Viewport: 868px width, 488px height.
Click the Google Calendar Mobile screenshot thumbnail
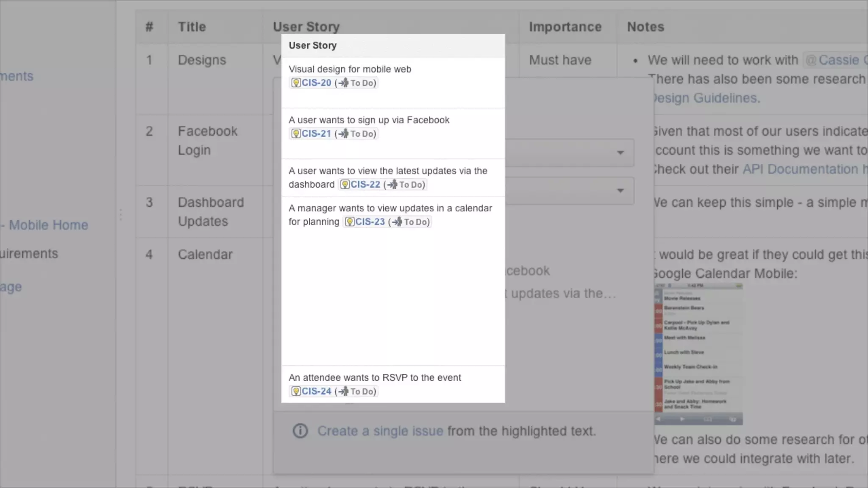pos(698,354)
